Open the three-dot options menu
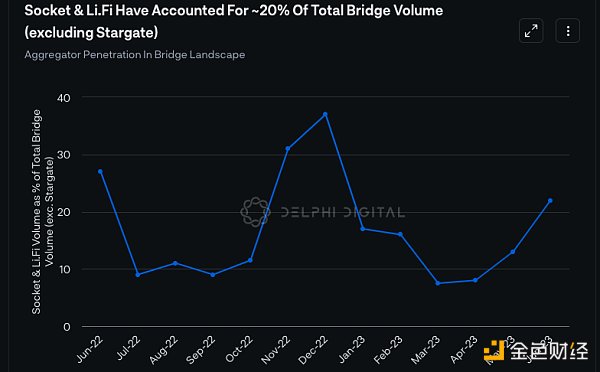 click(567, 31)
